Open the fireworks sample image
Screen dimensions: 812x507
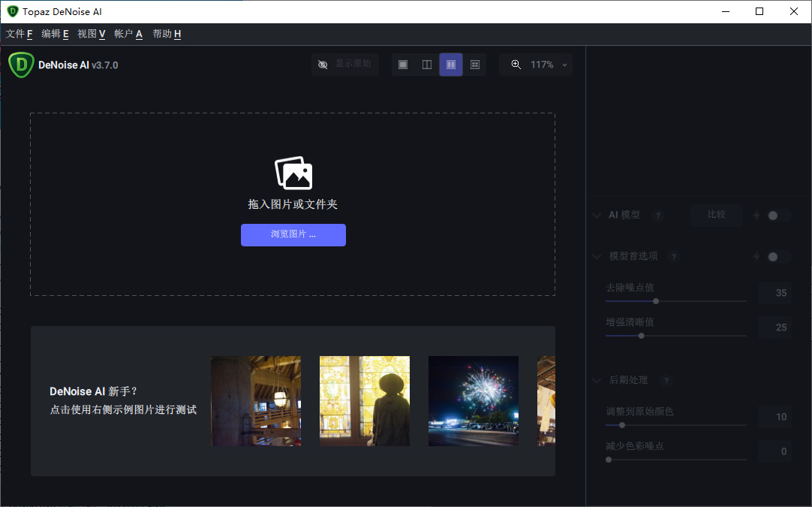[474, 401]
